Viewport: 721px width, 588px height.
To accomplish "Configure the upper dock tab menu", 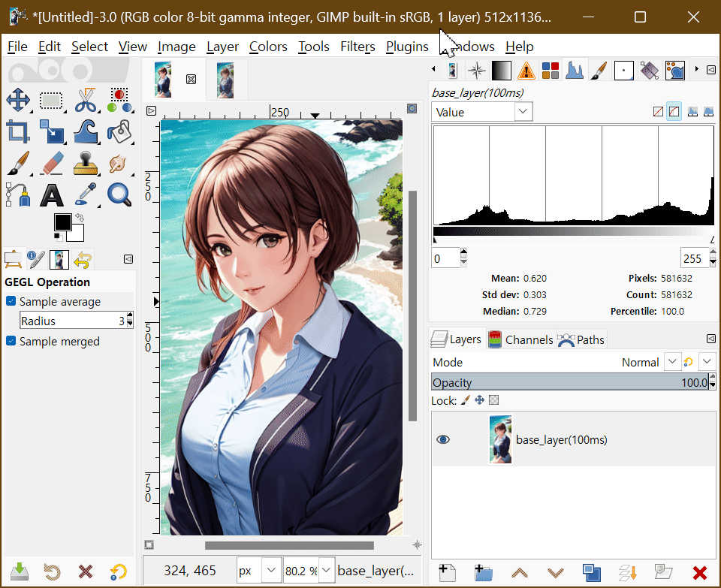I will (711, 69).
